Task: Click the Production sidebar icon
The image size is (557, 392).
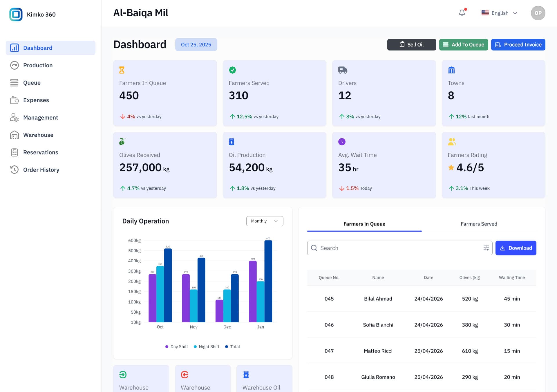Action: 15,65
